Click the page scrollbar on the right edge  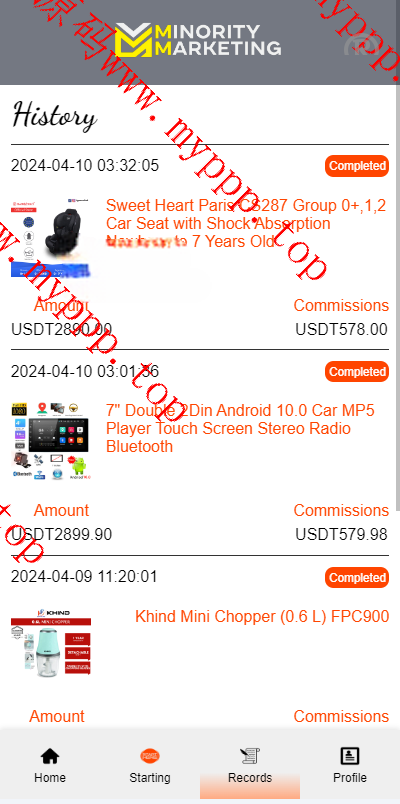(397, 290)
